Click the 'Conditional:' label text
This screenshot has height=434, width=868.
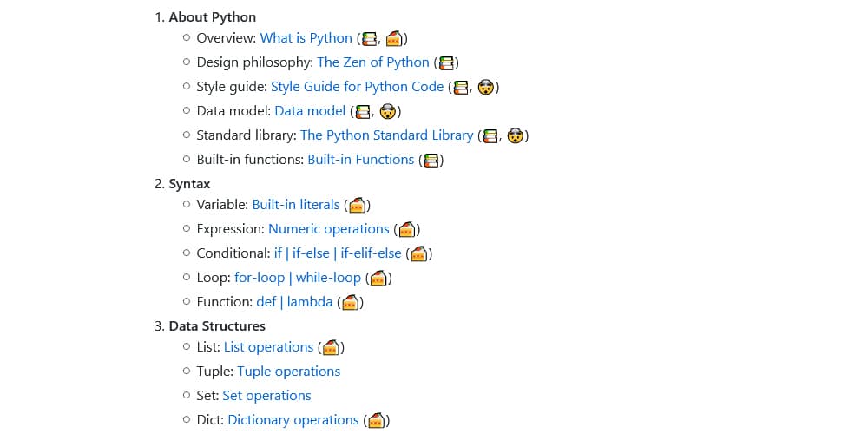tap(233, 253)
